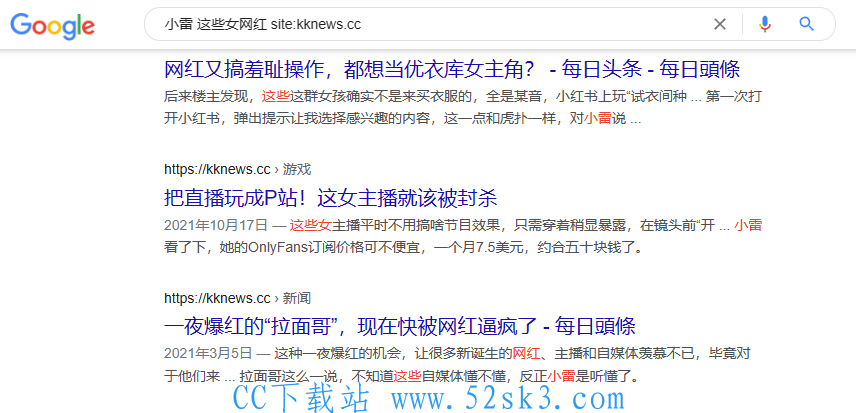This screenshot has width=856, height=413.
Task: Click snippet line mentioning OnlyFans订阅价格
Action: 403,248
